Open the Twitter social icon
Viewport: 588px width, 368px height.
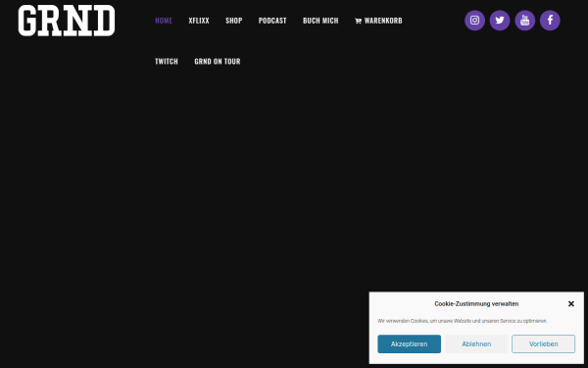500,21
